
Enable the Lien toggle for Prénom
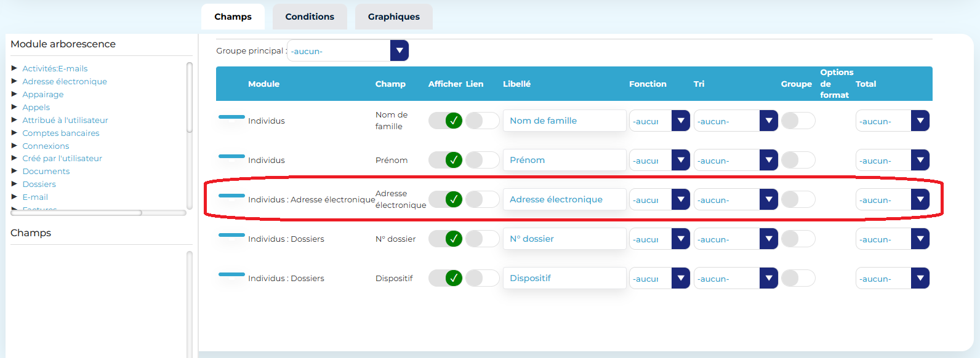point(482,160)
